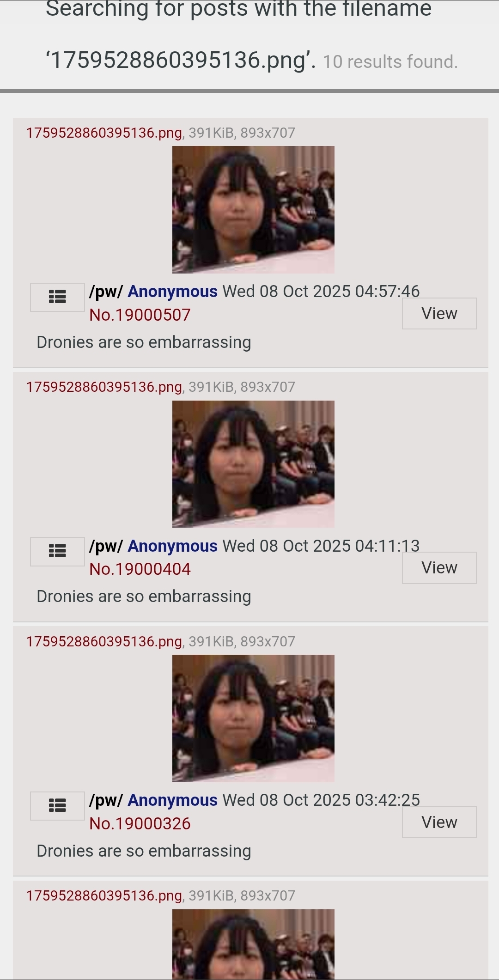Image resolution: width=499 pixels, height=980 pixels.
Task: Expand the partially visible bottom thumbnail
Action: pos(253,944)
